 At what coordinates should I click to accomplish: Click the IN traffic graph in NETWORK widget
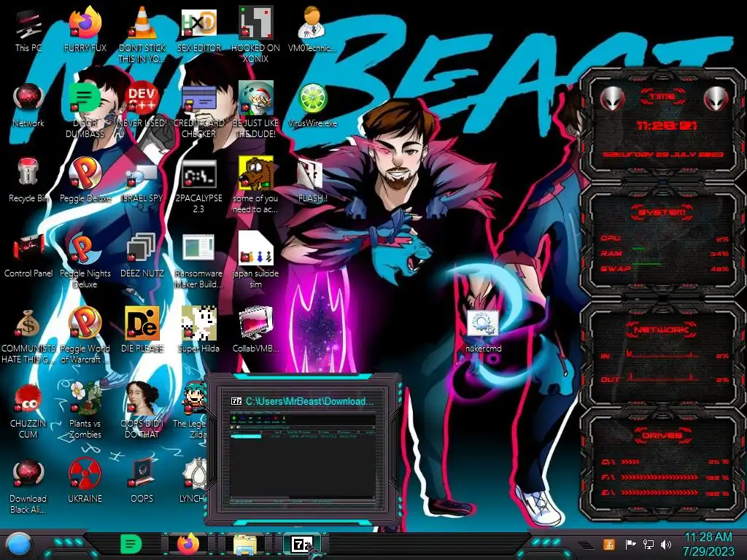[x=663, y=354]
